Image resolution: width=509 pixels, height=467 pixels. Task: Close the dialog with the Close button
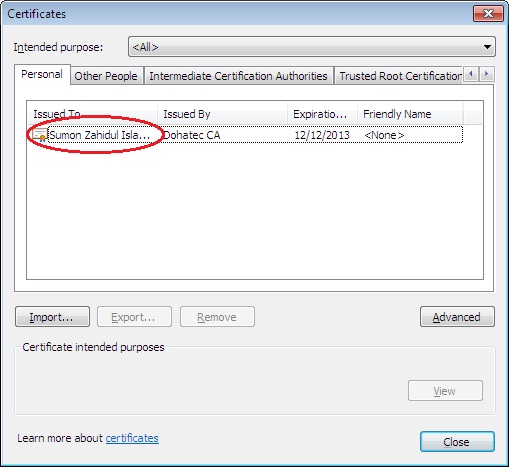tap(457, 442)
